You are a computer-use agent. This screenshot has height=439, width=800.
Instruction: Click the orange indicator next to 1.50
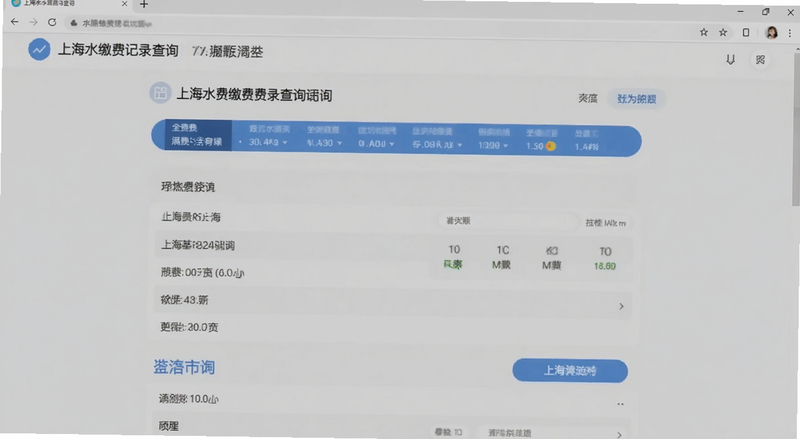point(551,146)
